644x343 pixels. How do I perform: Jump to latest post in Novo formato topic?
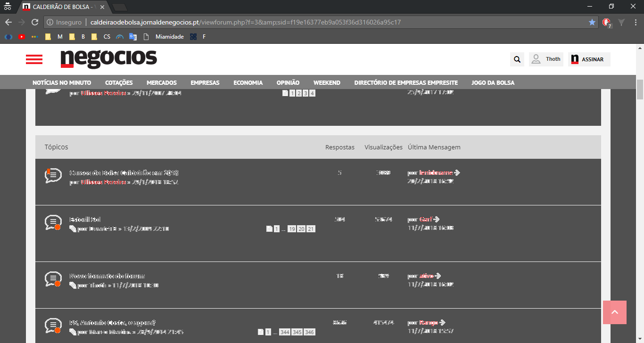pos(438,276)
